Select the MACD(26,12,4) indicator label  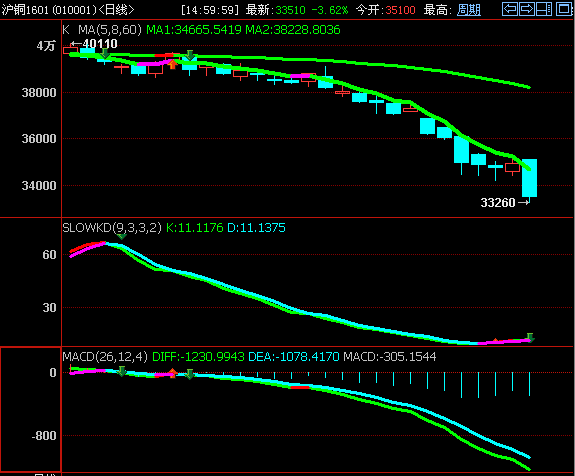105,356
